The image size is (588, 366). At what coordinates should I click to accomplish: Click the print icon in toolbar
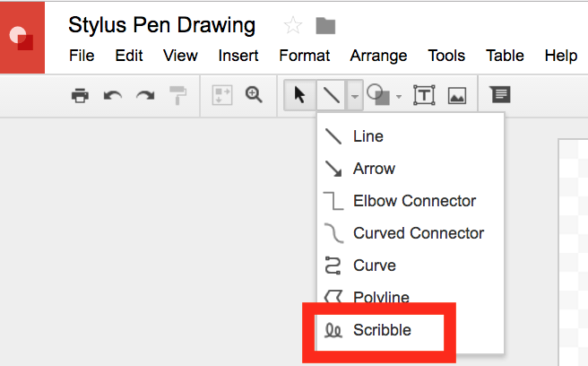(x=81, y=95)
